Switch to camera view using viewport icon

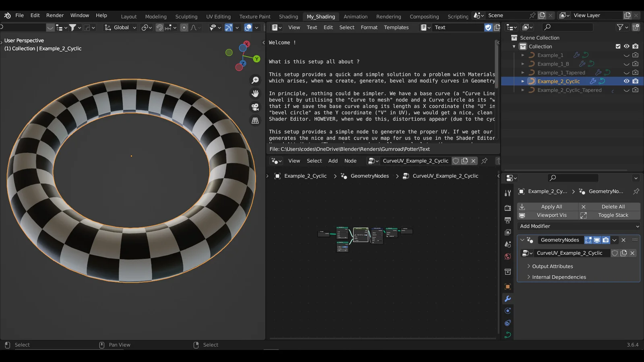tap(255, 106)
